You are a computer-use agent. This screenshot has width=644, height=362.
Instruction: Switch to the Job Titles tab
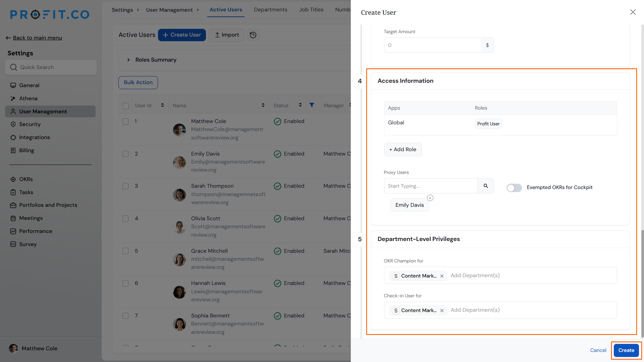pos(311,10)
